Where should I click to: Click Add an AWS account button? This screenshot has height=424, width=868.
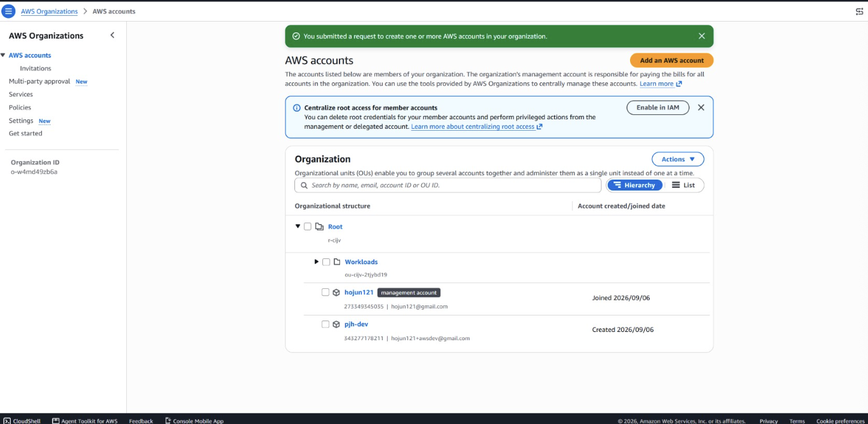pos(671,60)
